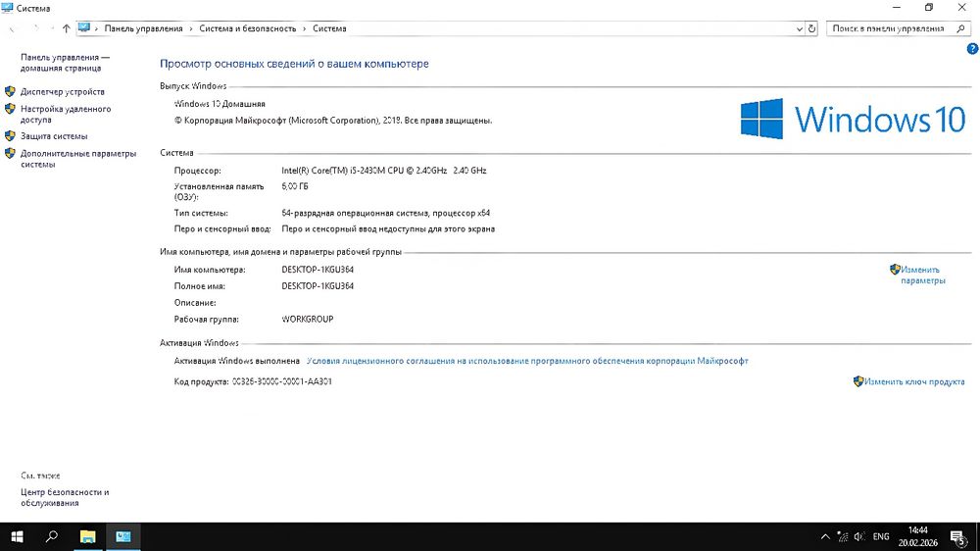
Task: Select the Windows 10 Домашняя edition text
Action: pos(220,104)
